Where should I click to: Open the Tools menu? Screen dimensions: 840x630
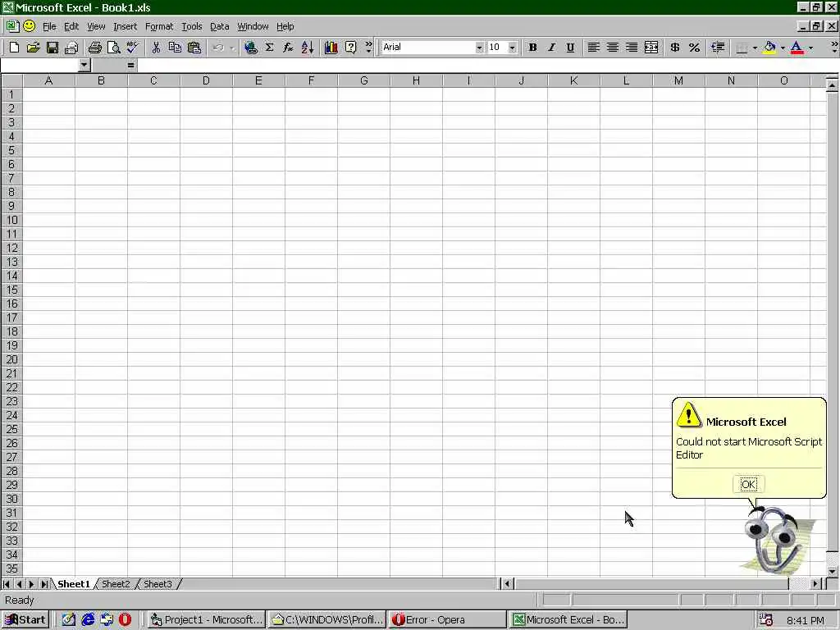[191, 26]
